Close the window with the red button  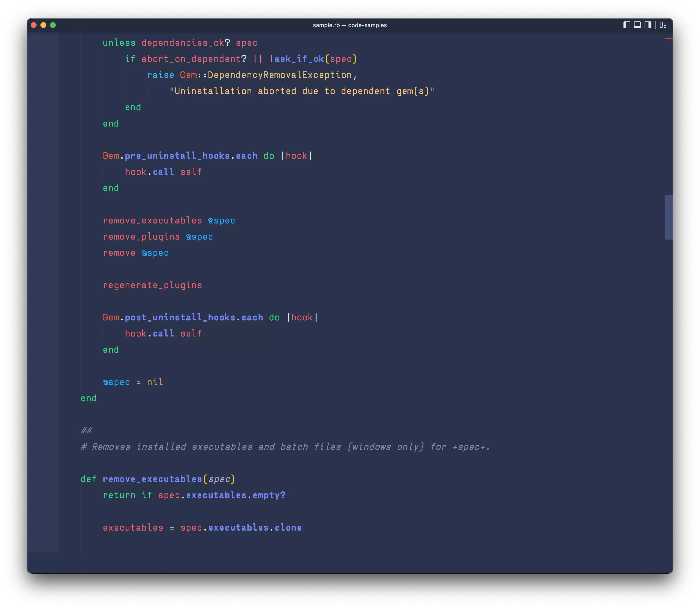pyautogui.click(x=34, y=25)
